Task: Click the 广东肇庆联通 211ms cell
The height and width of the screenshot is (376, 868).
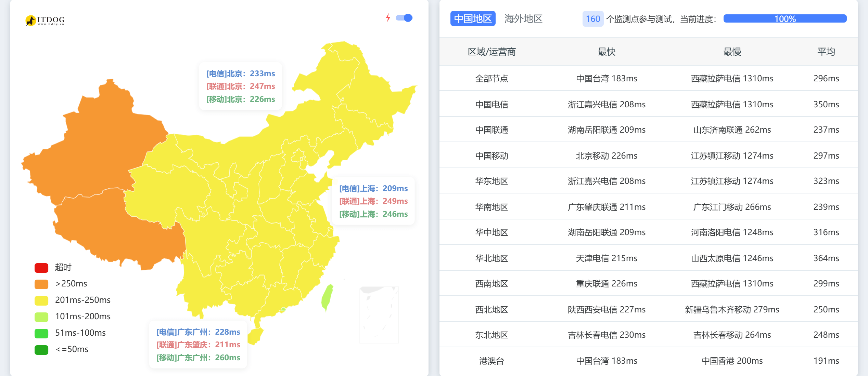Action: pos(607,207)
